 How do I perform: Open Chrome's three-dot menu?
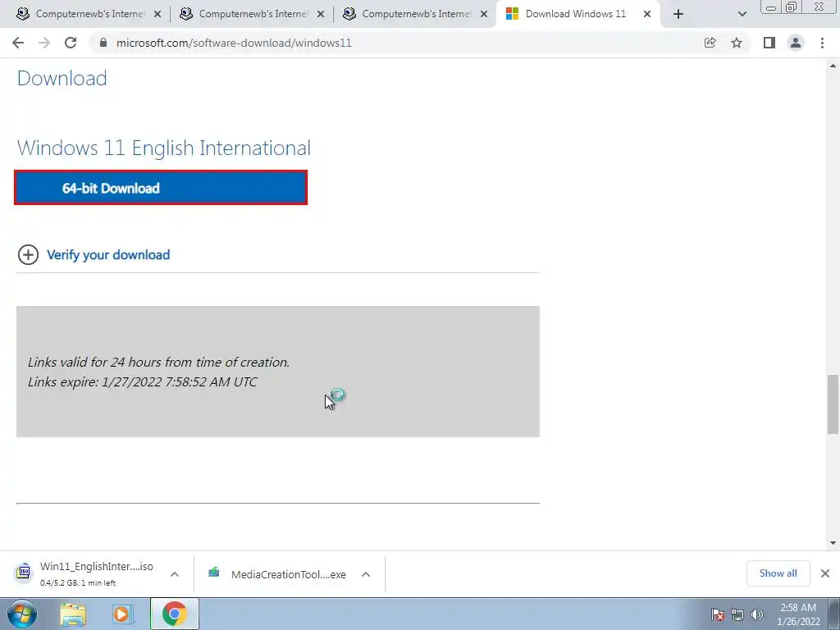pyautogui.click(x=822, y=43)
